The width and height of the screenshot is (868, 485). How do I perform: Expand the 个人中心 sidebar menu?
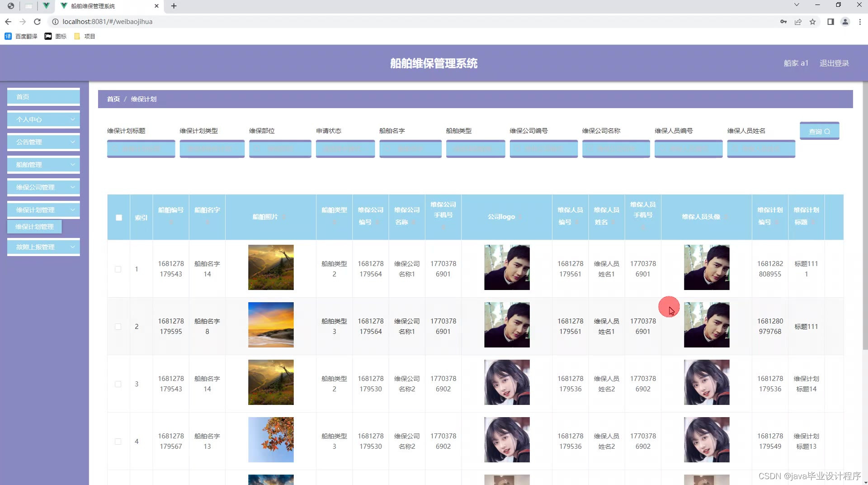point(43,119)
